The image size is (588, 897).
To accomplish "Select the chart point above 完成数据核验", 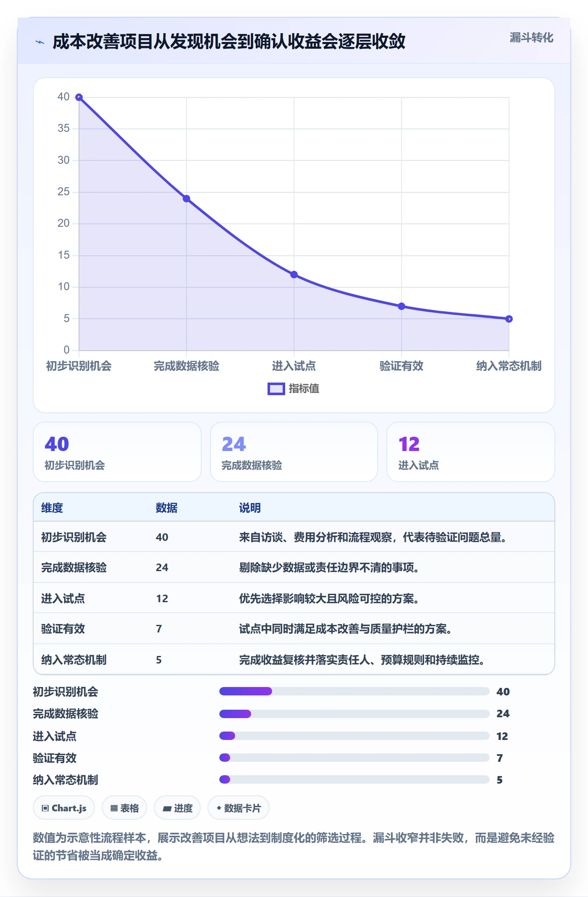I will click(186, 199).
